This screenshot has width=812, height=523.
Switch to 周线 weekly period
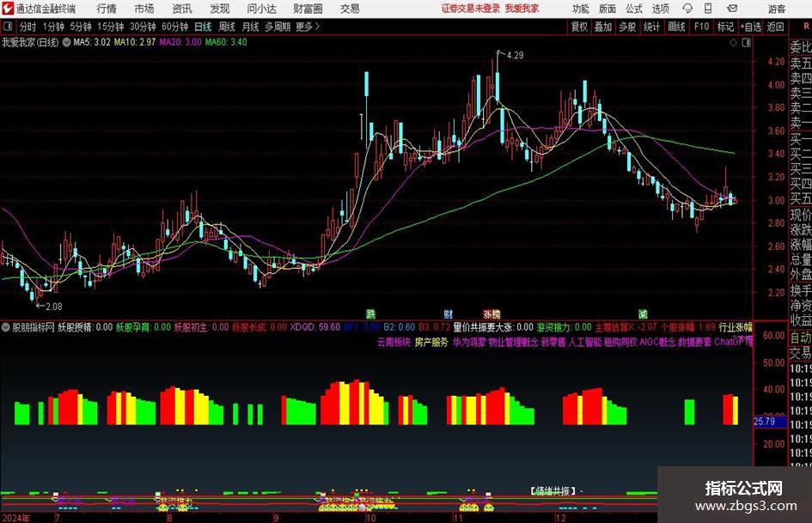[x=227, y=27]
